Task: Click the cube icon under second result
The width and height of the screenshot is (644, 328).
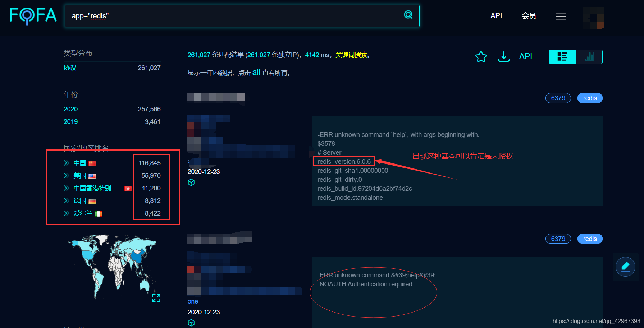Action: pos(191,323)
